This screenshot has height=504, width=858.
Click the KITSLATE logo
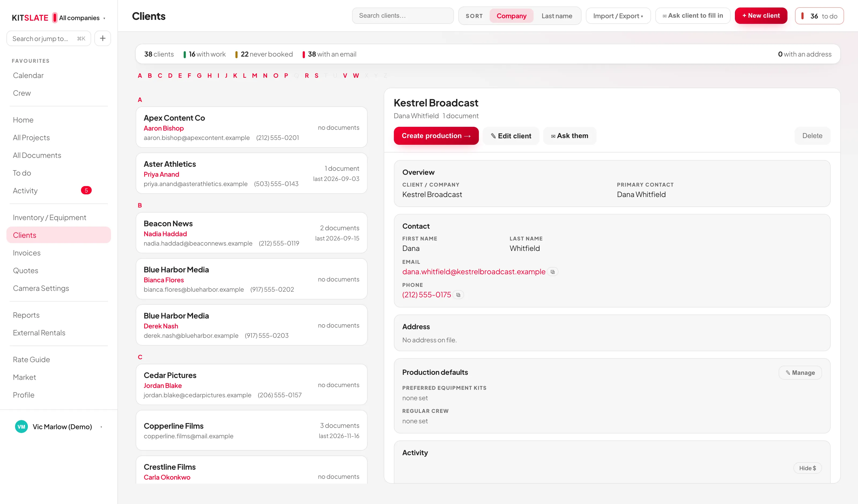click(x=30, y=18)
